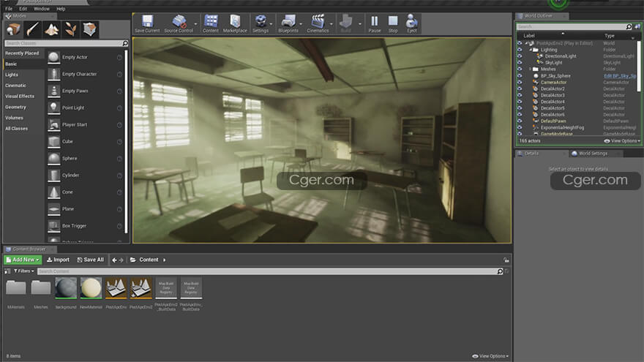Toggle visibility of DirectionalLight actor

click(x=520, y=56)
